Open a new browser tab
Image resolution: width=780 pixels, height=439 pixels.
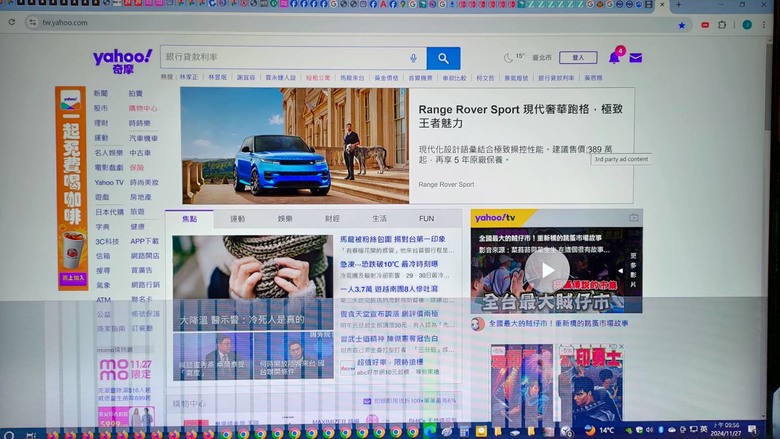point(679,4)
